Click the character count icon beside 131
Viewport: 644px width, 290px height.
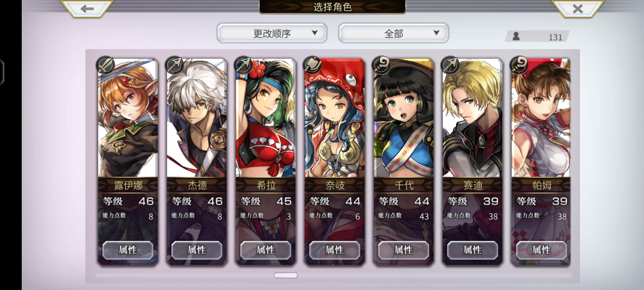pos(516,36)
